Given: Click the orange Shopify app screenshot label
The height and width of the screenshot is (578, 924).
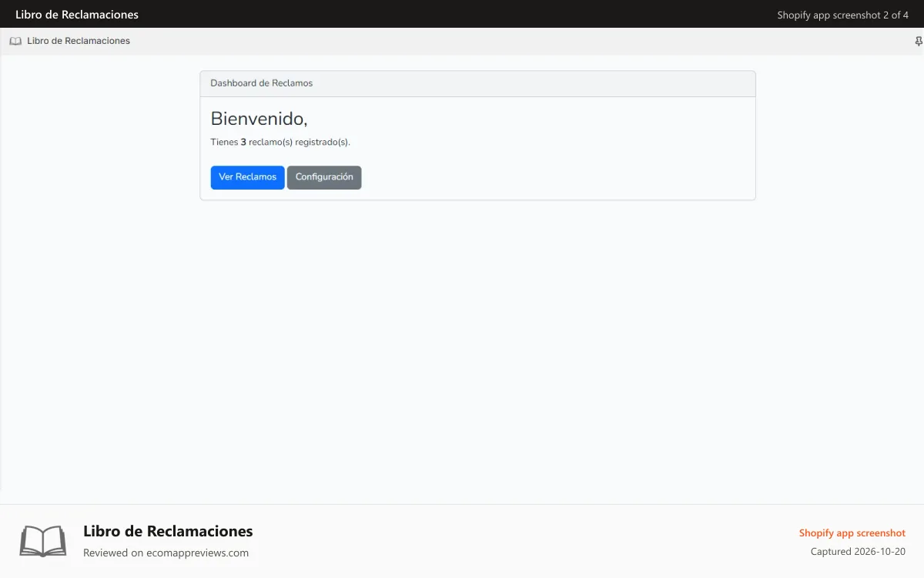Looking at the screenshot, I should (852, 533).
